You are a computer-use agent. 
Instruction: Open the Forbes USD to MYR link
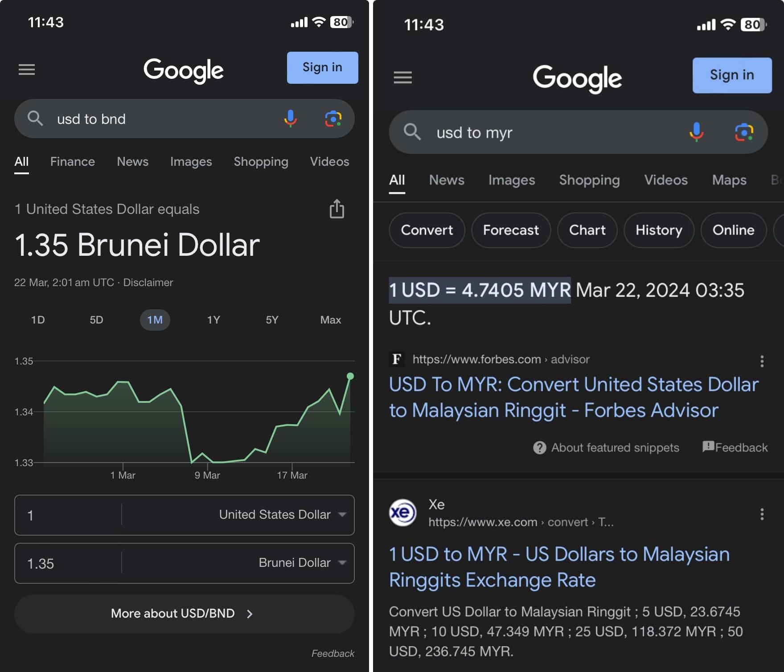pos(573,397)
